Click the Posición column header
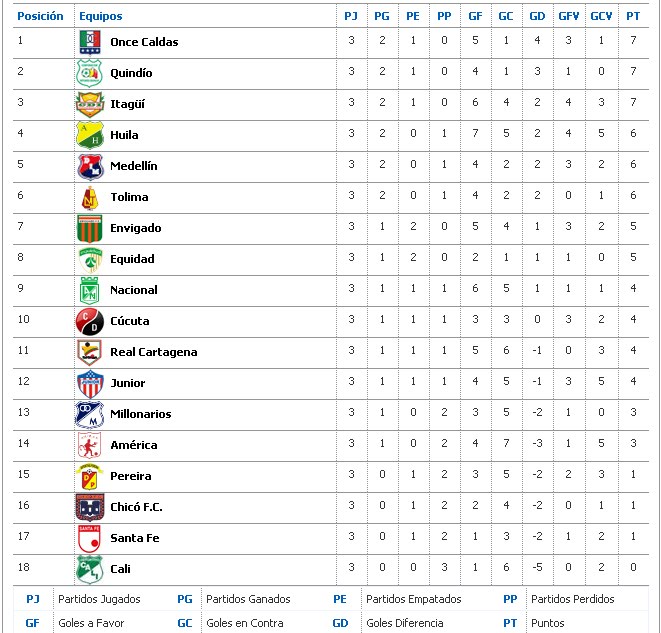The image size is (661, 633). pos(40,16)
